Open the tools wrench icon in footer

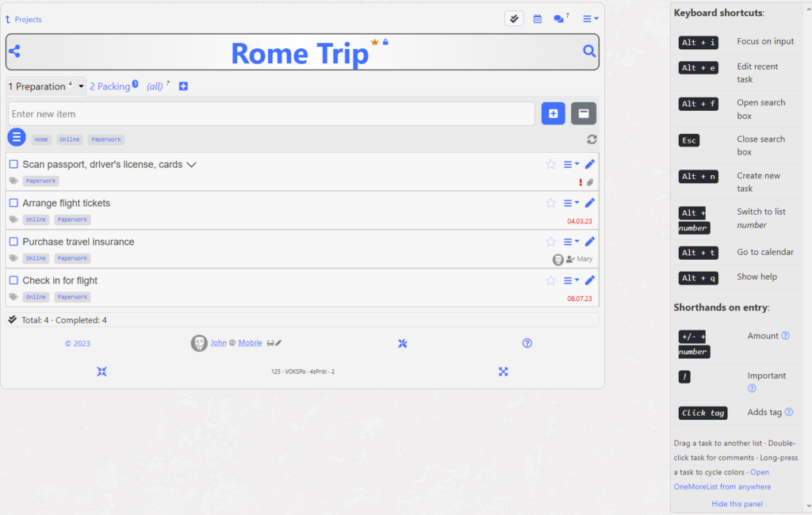(403, 343)
